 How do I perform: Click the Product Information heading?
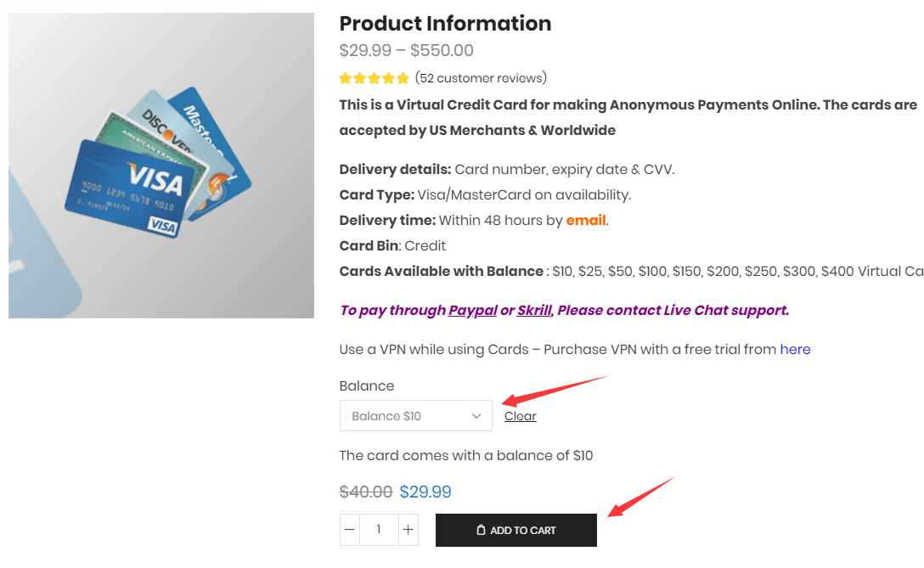[x=445, y=24]
